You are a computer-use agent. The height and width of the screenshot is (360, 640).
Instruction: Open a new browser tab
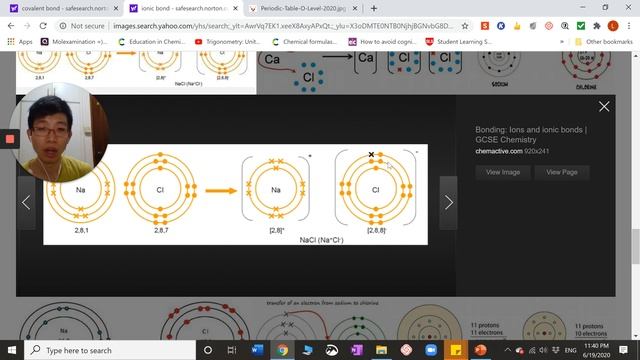click(374, 8)
